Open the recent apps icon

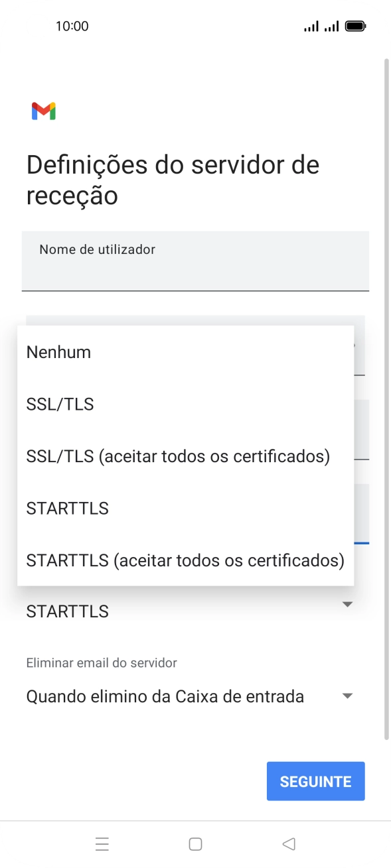click(102, 843)
